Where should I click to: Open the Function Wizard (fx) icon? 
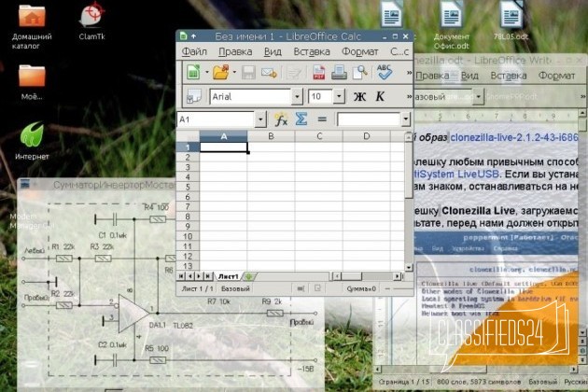(x=280, y=119)
